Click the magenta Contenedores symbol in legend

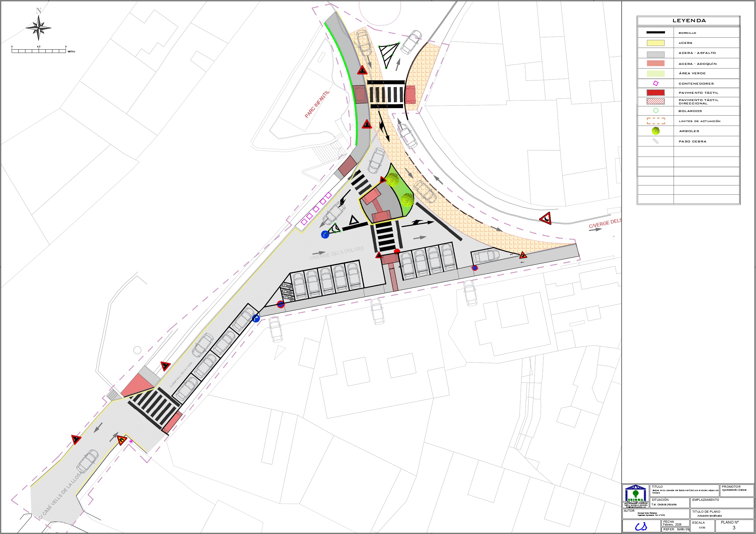[655, 84]
